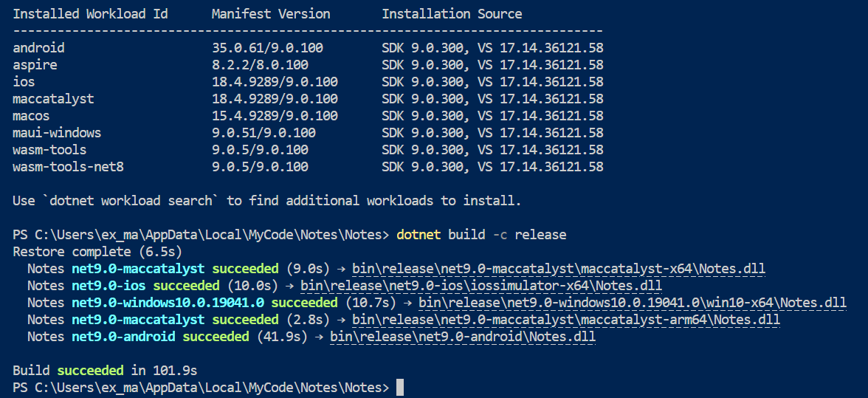Click manifest version 8.2.2/8.0.100
The image size is (868, 398).
coord(260,65)
